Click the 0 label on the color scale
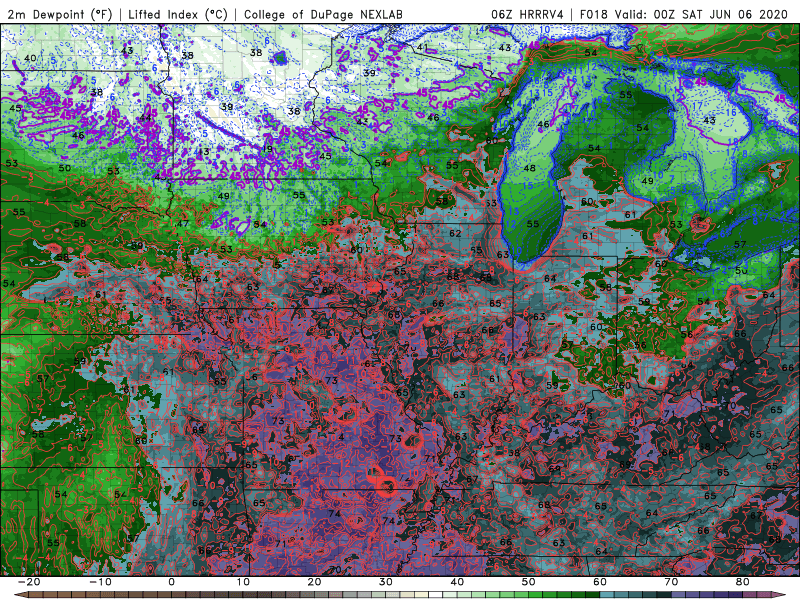800x600 pixels. tap(171, 582)
